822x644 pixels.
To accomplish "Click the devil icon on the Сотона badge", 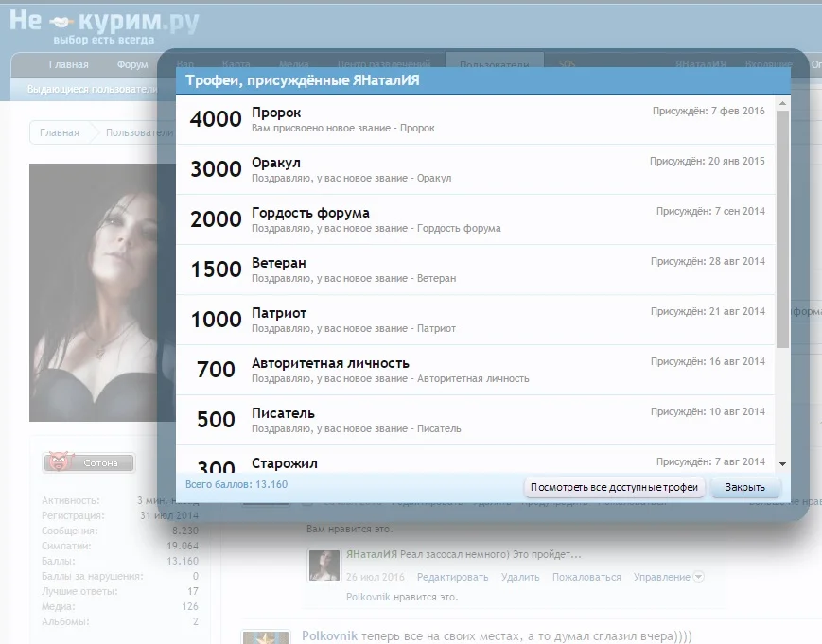I will (61, 462).
